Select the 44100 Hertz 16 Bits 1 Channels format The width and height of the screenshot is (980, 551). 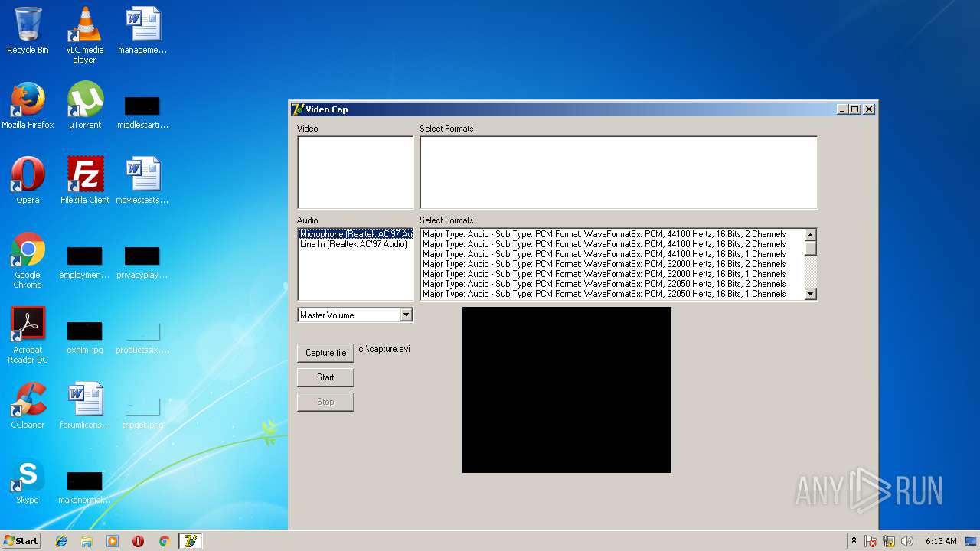pyautogui.click(x=612, y=254)
